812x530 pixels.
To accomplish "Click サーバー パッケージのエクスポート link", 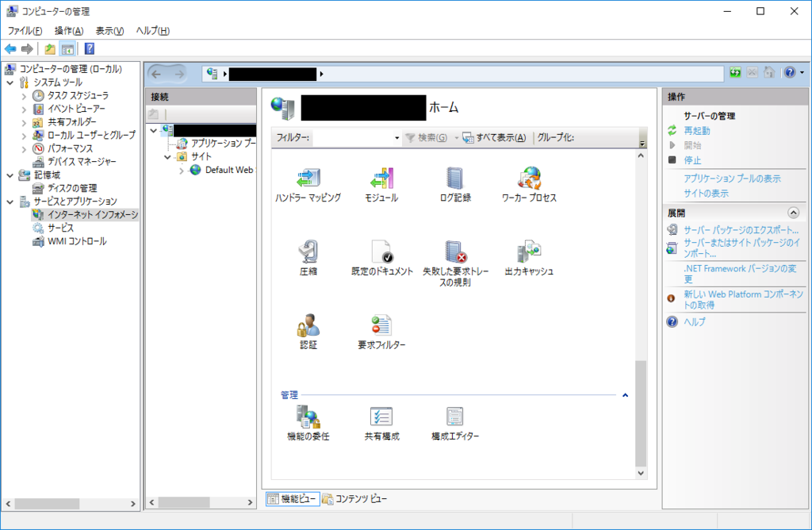I will [741, 230].
